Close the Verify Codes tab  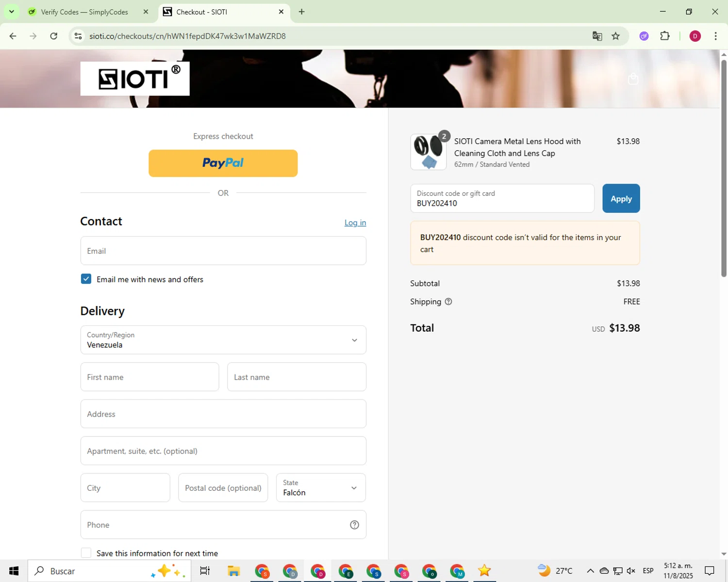146,12
